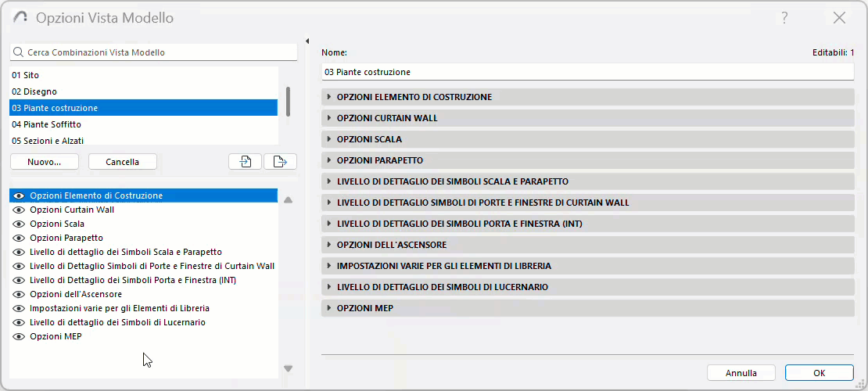
Task: Select Opzioni Parapetto row label
Action: coord(66,239)
